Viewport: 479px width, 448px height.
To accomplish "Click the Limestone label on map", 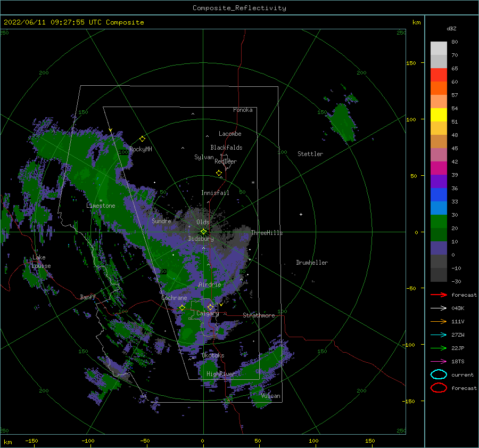I will coord(101,206).
